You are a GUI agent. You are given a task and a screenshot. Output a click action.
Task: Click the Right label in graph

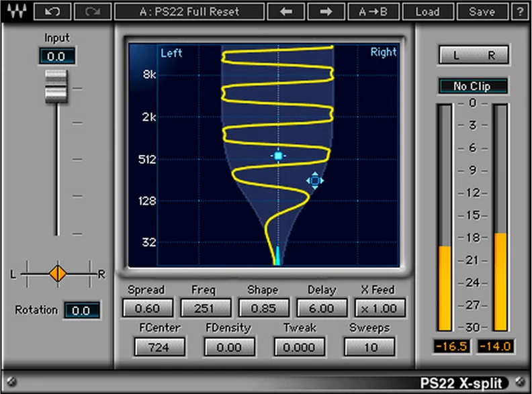click(x=384, y=52)
